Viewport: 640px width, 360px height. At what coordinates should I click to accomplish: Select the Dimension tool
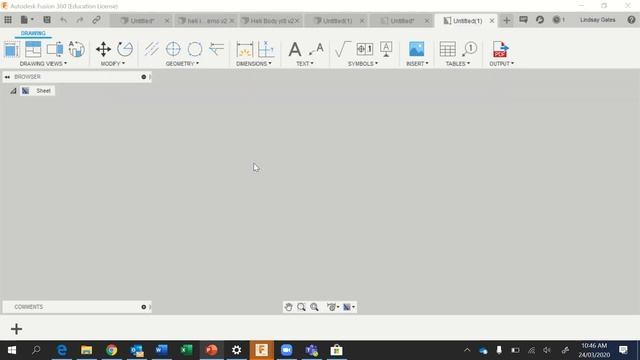[x=244, y=49]
